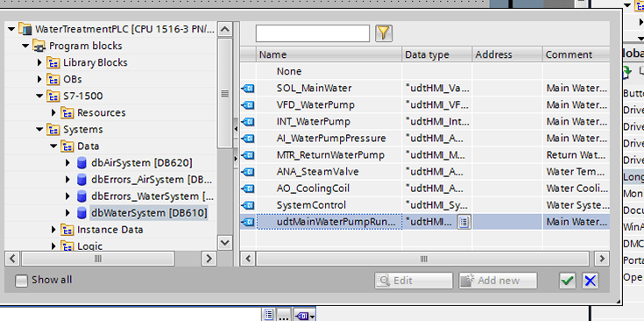
Task: Sort by the Comment column header
Action: point(576,54)
